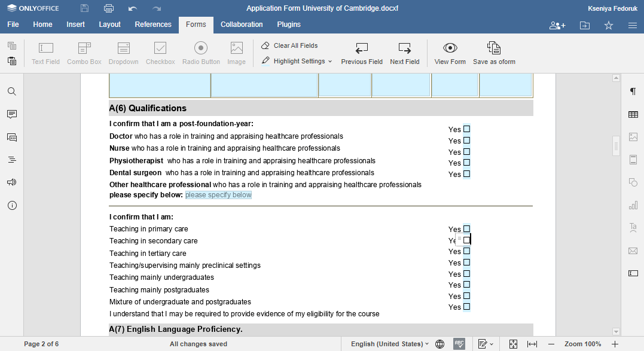
Task: Open Form settings in right sidebar
Action: click(633, 273)
